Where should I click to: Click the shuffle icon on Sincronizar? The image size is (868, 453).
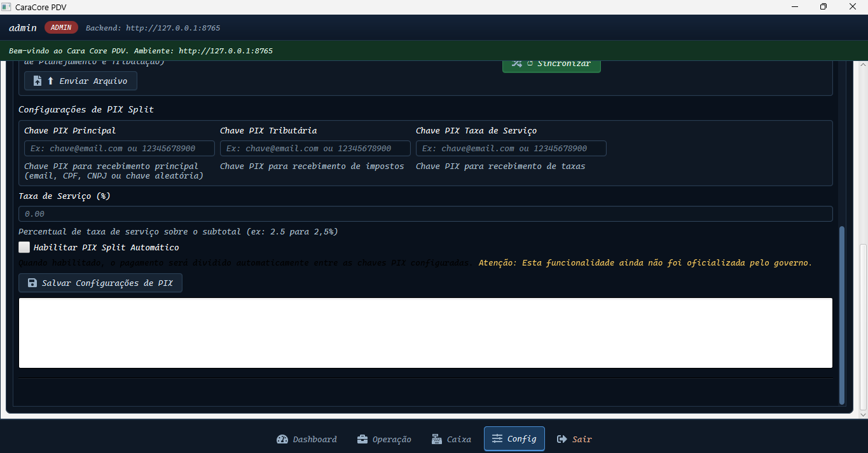click(517, 64)
